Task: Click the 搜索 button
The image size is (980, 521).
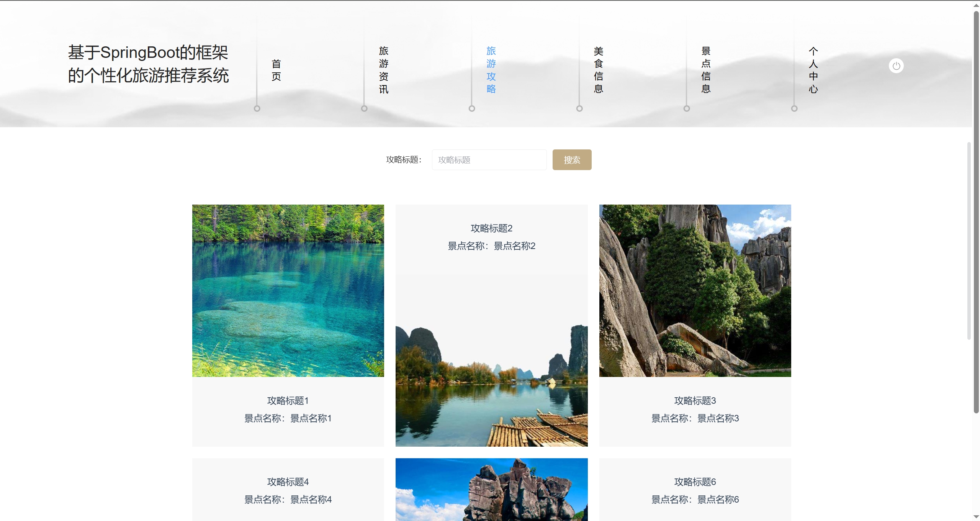Action: (x=572, y=160)
